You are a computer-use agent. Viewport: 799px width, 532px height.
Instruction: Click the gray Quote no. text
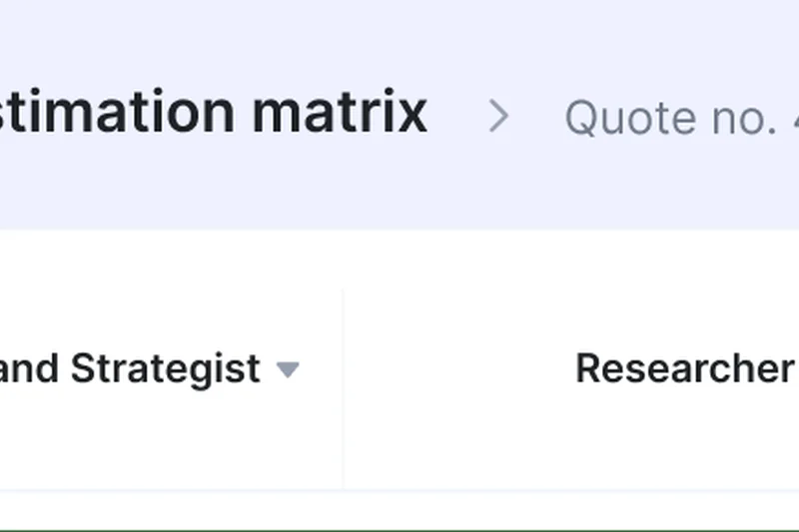(669, 119)
